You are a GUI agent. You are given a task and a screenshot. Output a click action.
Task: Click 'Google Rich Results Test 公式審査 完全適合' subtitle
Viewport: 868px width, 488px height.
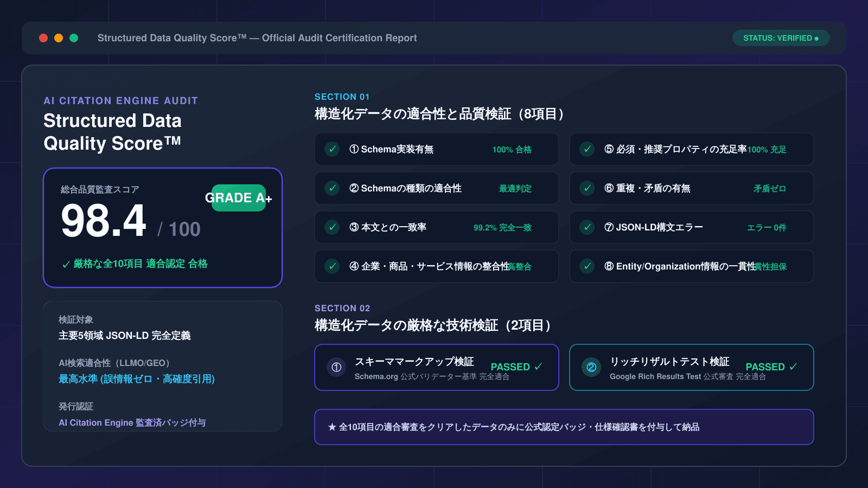[688, 377]
